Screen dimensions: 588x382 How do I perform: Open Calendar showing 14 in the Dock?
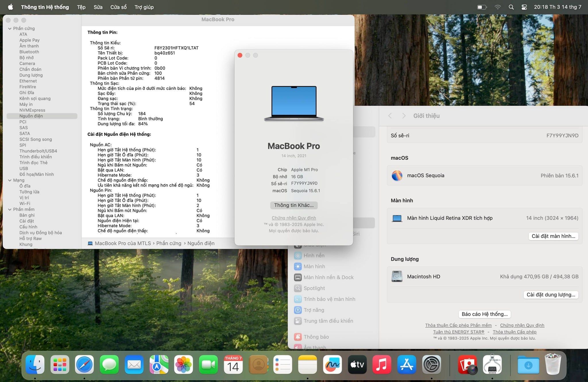233,364
